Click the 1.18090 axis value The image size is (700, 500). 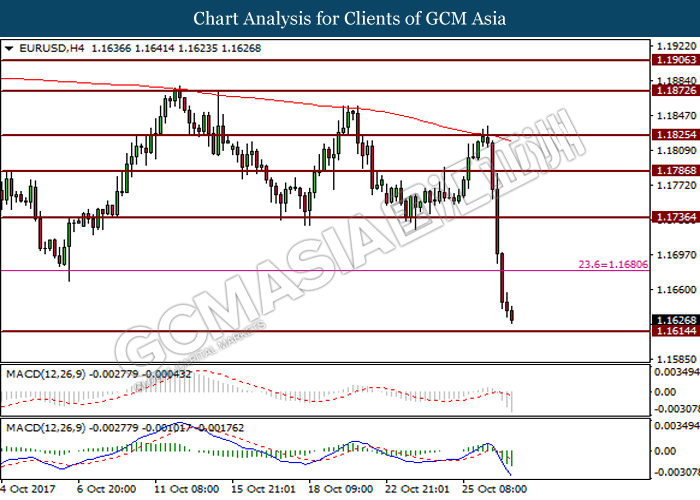click(x=676, y=151)
